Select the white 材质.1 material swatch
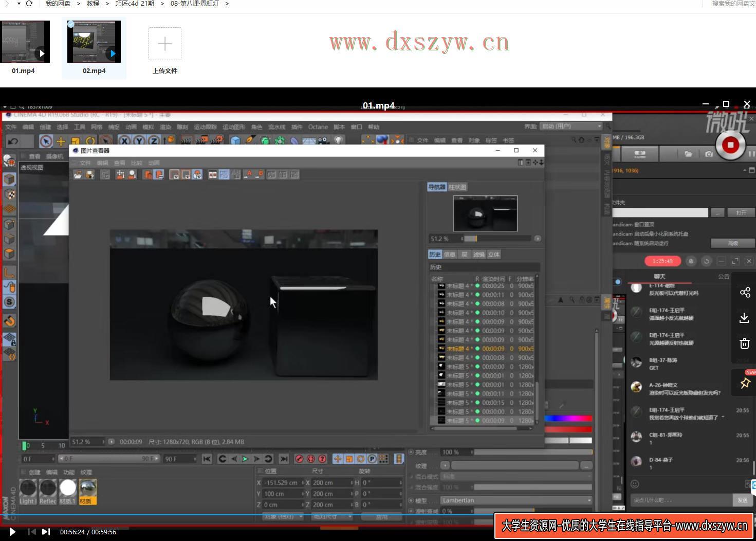Image resolution: width=756 pixels, height=541 pixels. 68,492
